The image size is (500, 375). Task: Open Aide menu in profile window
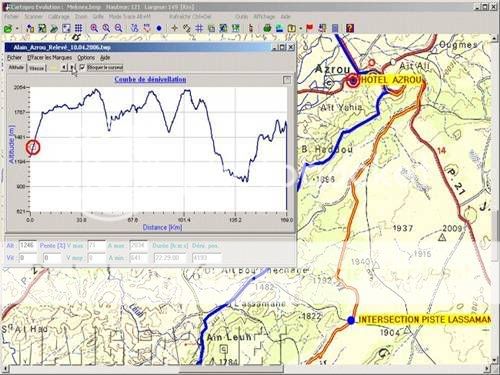pyautogui.click(x=105, y=57)
